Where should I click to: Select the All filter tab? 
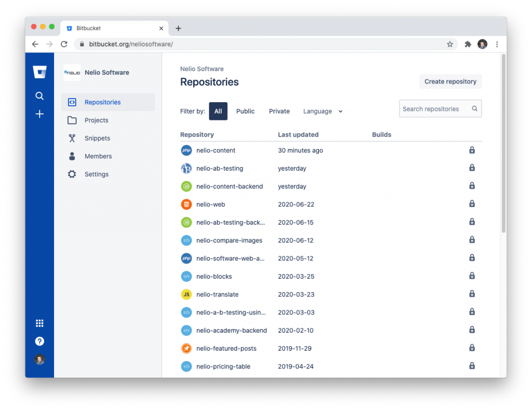[x=218, y=111]
